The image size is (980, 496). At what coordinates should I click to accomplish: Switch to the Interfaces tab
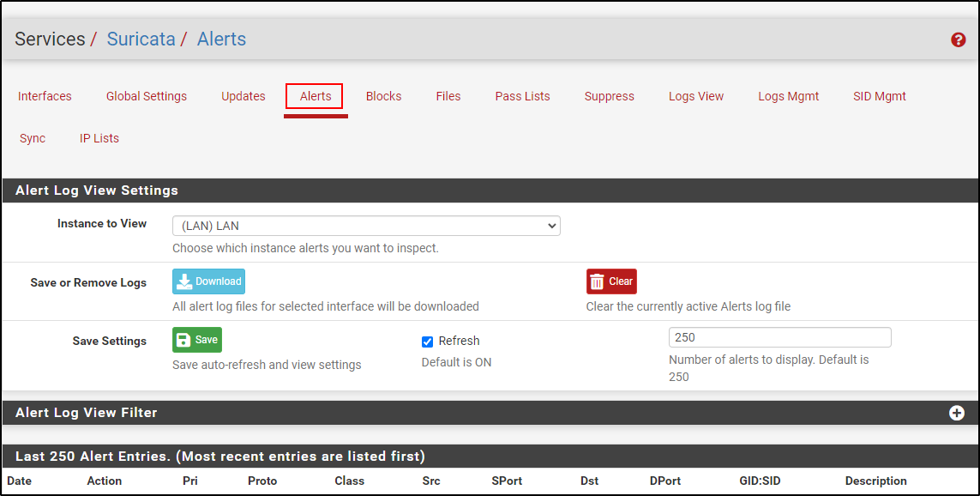click(45, 96)
